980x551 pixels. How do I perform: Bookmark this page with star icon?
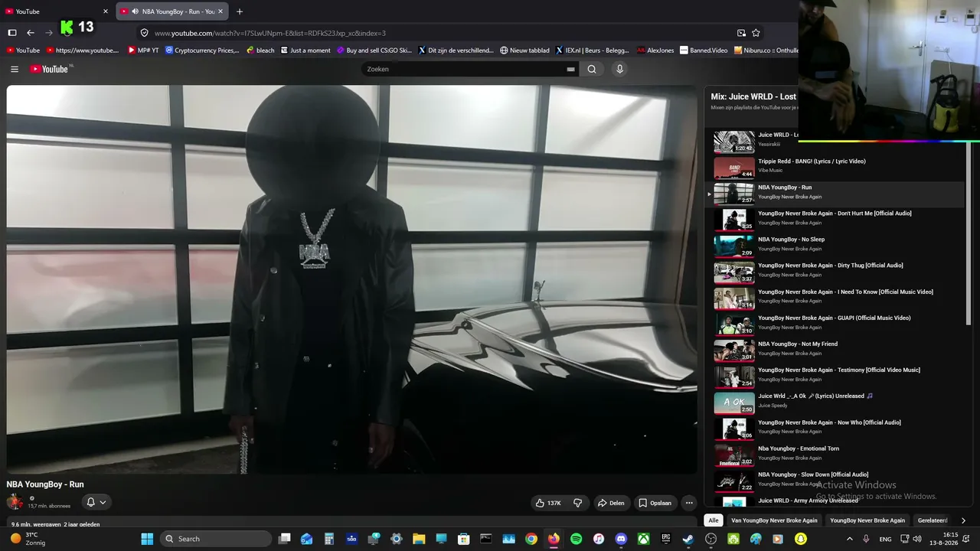tap(756, 33)
